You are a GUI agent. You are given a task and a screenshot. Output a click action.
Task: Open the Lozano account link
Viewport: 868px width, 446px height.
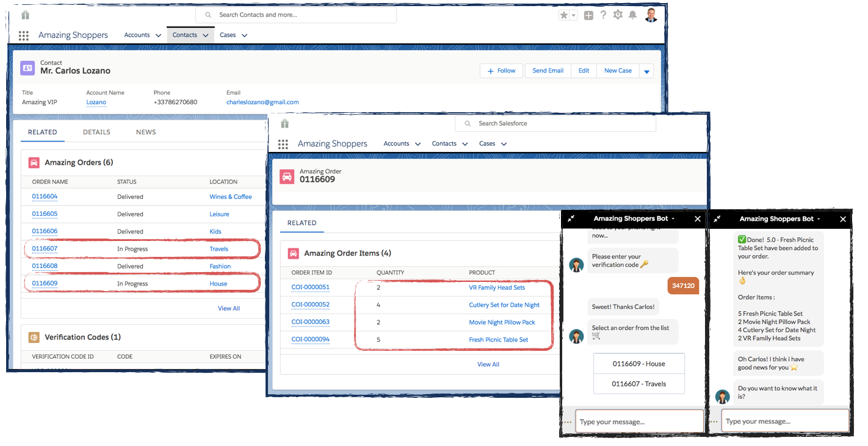(96, 103)
